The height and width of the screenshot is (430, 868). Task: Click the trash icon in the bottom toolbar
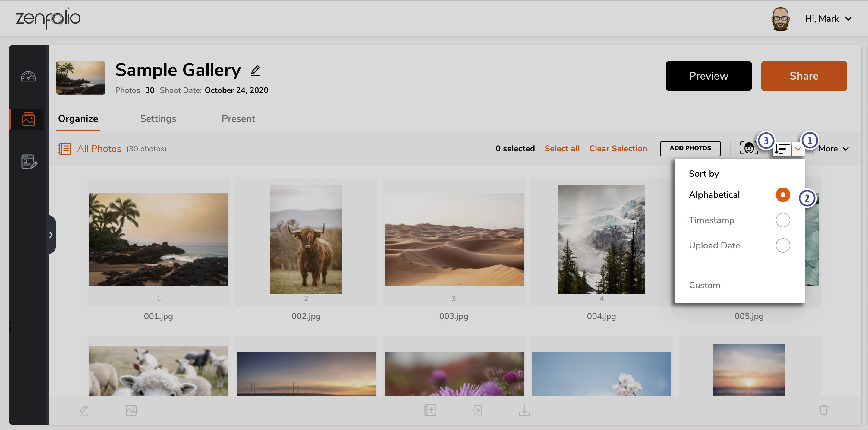(x=824, y=410)
